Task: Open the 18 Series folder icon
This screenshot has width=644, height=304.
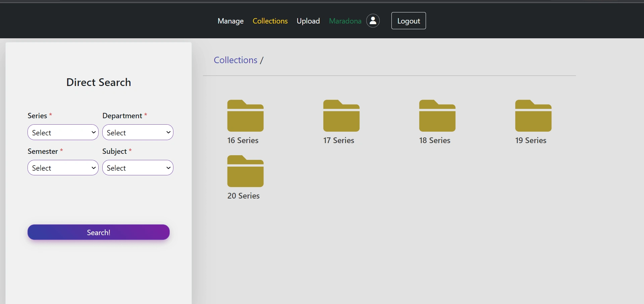Action: pos(437,116)
